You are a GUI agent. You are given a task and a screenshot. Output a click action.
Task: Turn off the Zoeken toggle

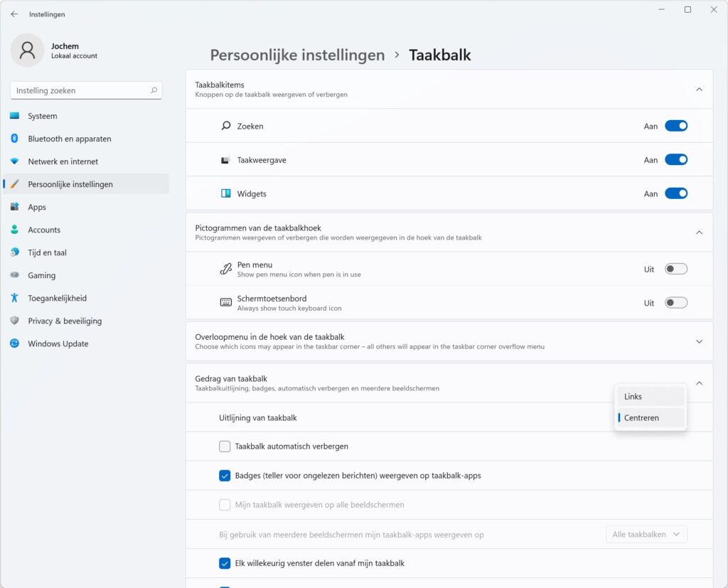coord(676,126)
